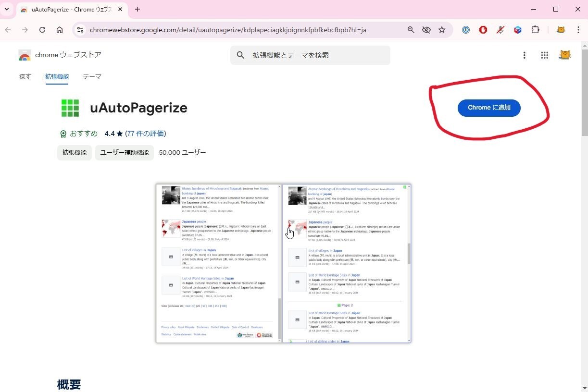Open the Extensions puzzle piece menu
The width and height of the screenshot is (588, 392).
(x=535, y=30)
